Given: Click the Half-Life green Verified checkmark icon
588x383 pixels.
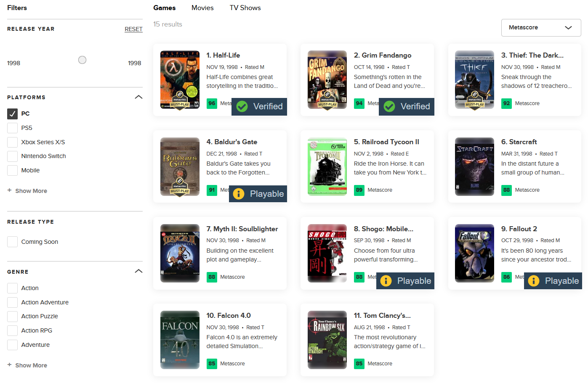Looking at the screenshot, I should click(242, 106).
